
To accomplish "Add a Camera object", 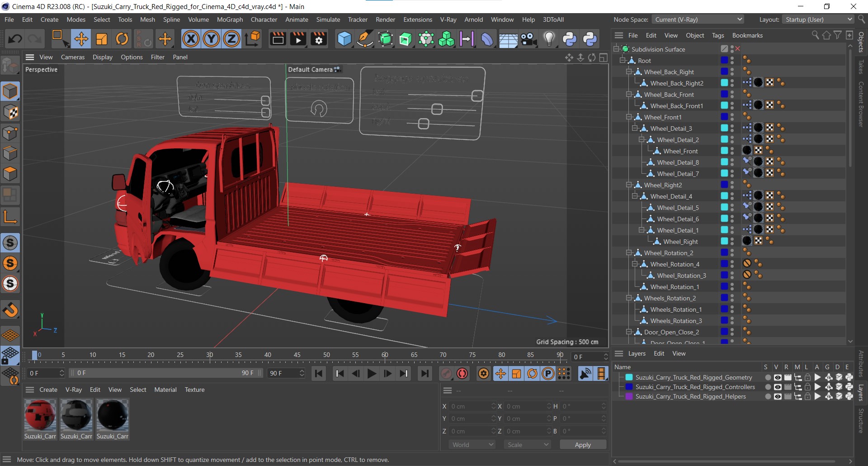I will pos(528,39).
